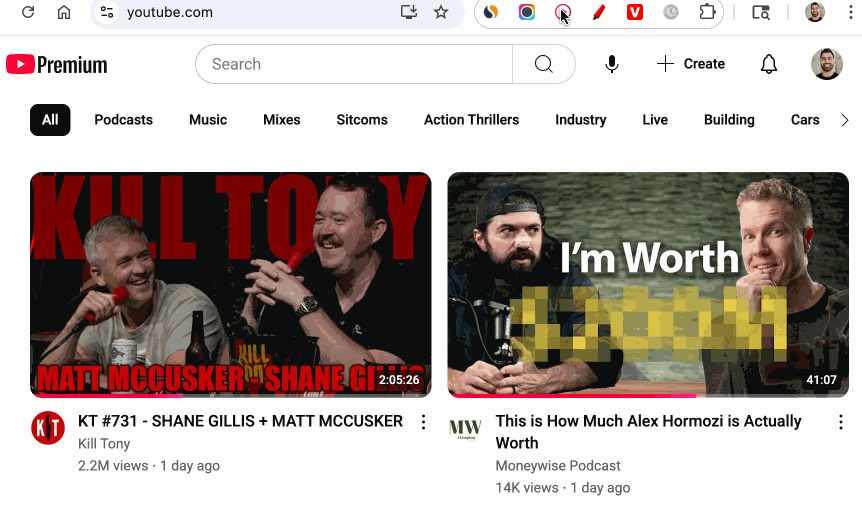Select the Action Thrillers filter chip
The height and width of the screenshot is (512, 862).
point(471,120)
